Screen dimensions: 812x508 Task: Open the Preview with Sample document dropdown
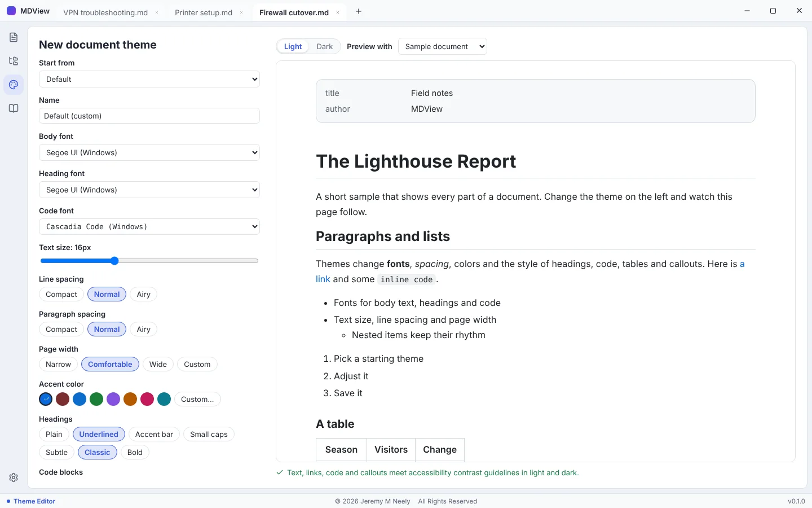point(443,46)
